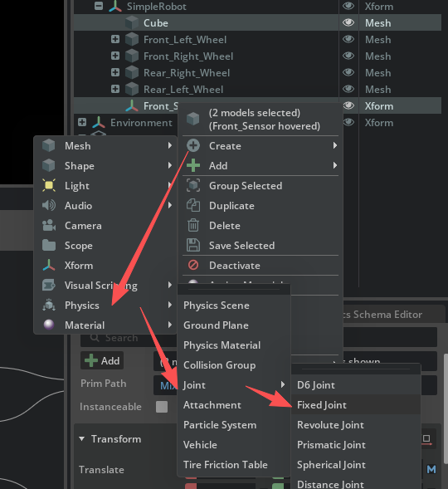Click the Scope folder icon
The width and height of the screenshot is (448, 489).
[49, 246]
